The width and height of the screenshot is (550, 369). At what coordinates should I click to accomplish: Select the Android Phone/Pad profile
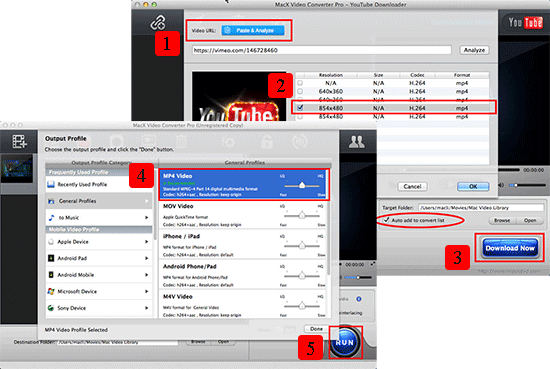coord(243,275)
